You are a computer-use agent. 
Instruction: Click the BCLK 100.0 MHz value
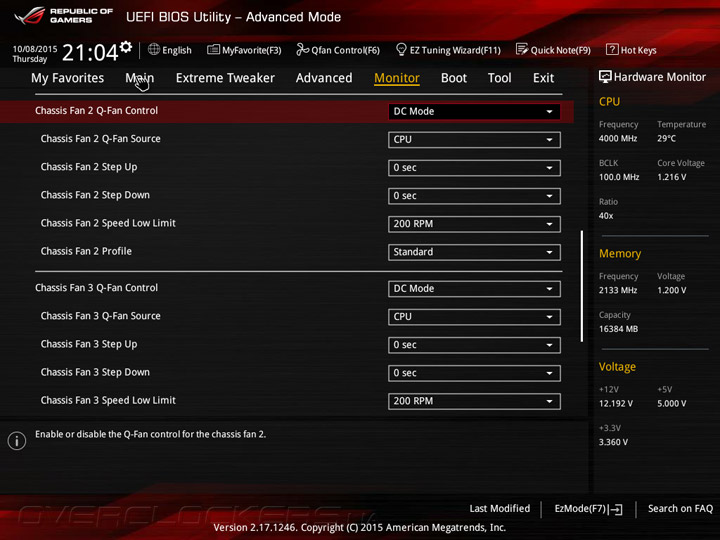click(619, 177)
